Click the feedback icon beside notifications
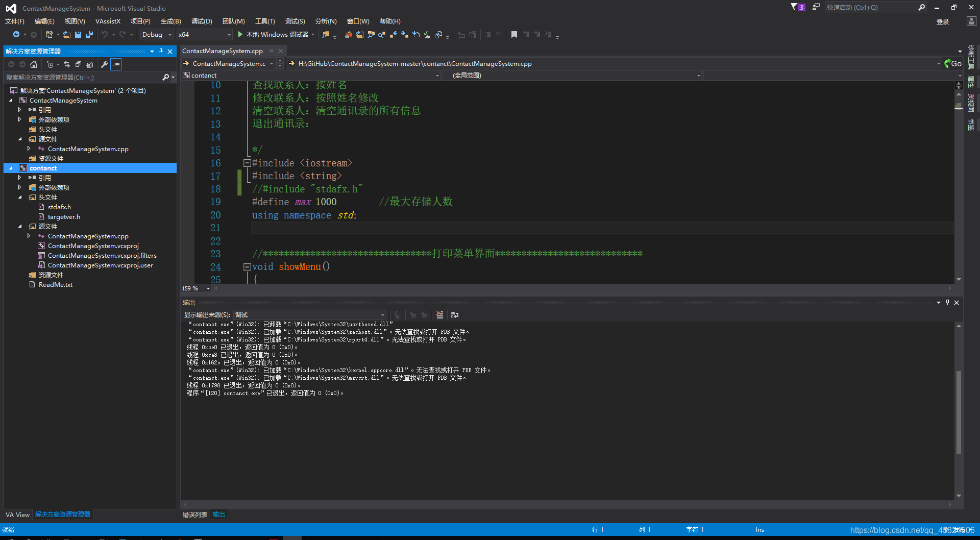 [816, 7]
